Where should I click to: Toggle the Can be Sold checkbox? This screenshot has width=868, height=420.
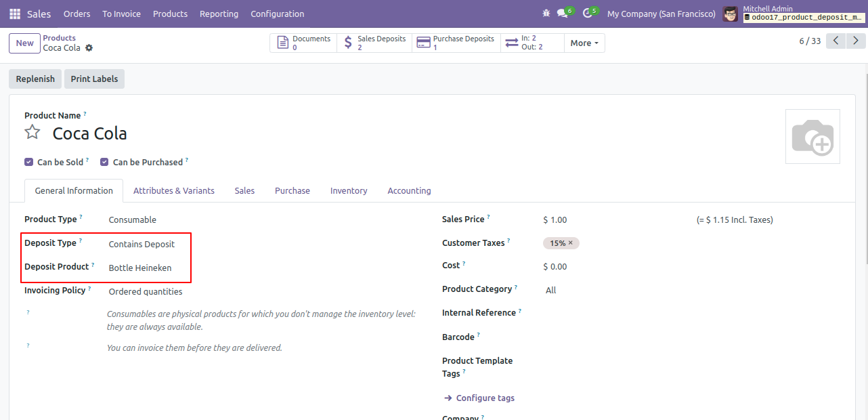(28, 162)
